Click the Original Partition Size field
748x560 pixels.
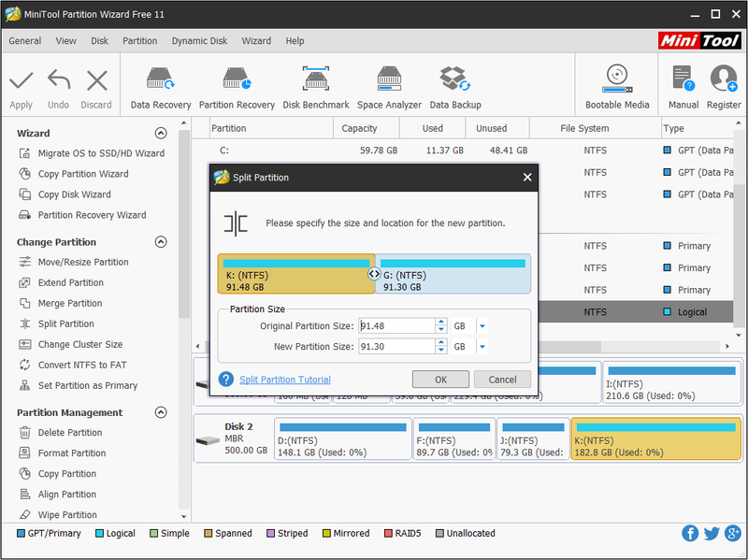click(396, 326)
